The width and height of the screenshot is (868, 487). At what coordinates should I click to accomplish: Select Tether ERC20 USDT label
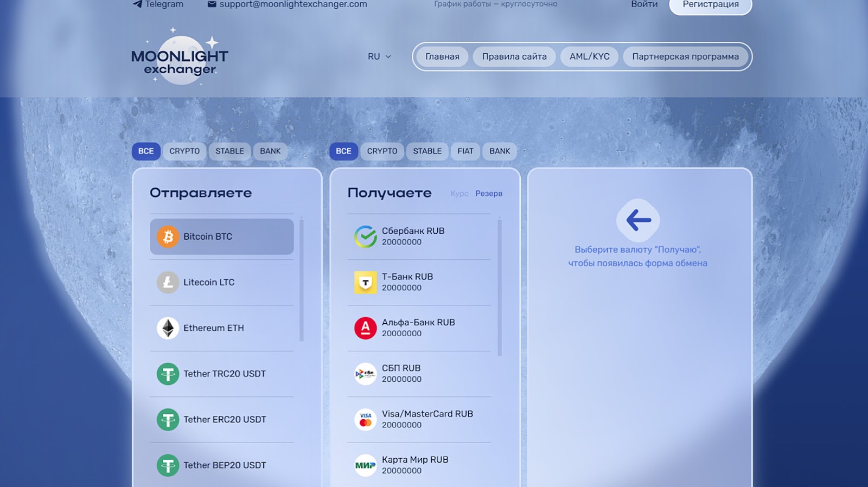point(225,419)
